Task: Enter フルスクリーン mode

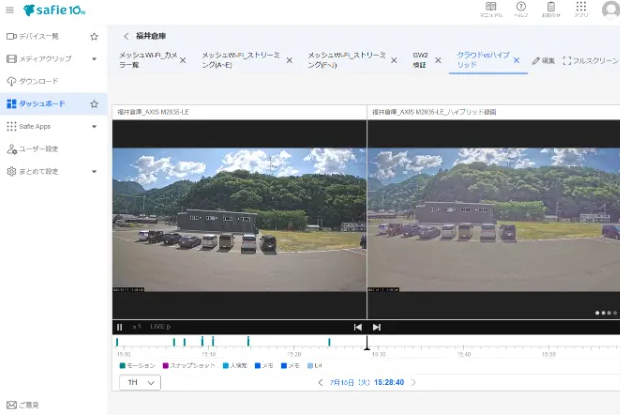Action: [591, 61]
